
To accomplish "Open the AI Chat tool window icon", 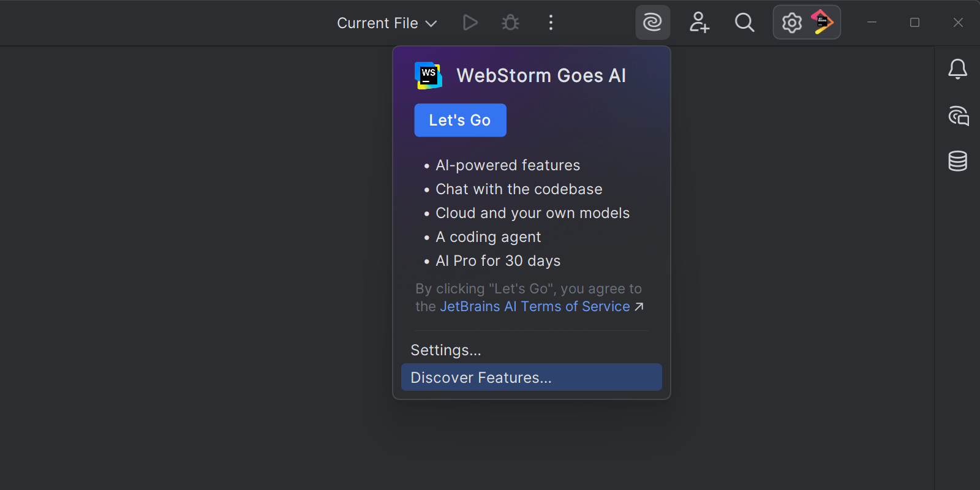I will coord(958,116).
